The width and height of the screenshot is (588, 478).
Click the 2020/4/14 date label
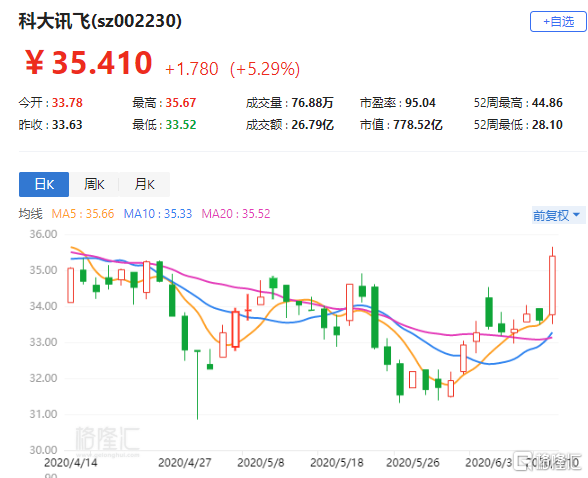click(70, 463)
